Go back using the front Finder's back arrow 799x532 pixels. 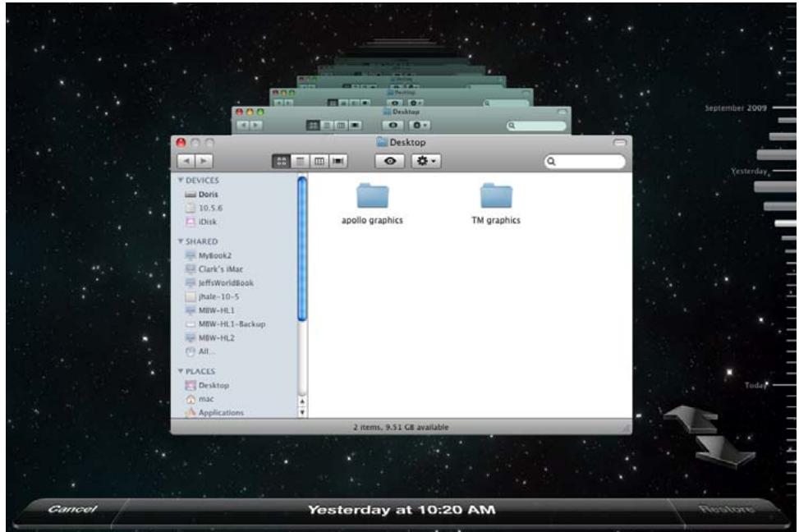pos(186,161)
